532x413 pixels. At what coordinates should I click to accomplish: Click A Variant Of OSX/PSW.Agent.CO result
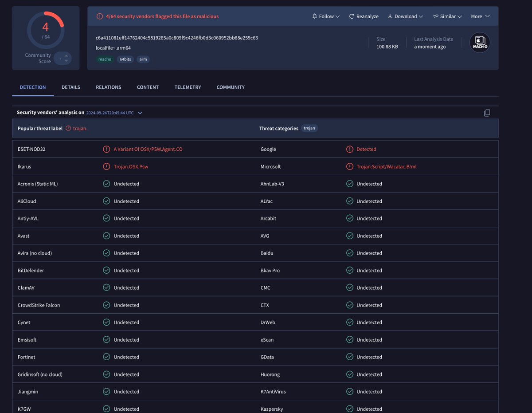pyautogui.click(x=148, y=149)
